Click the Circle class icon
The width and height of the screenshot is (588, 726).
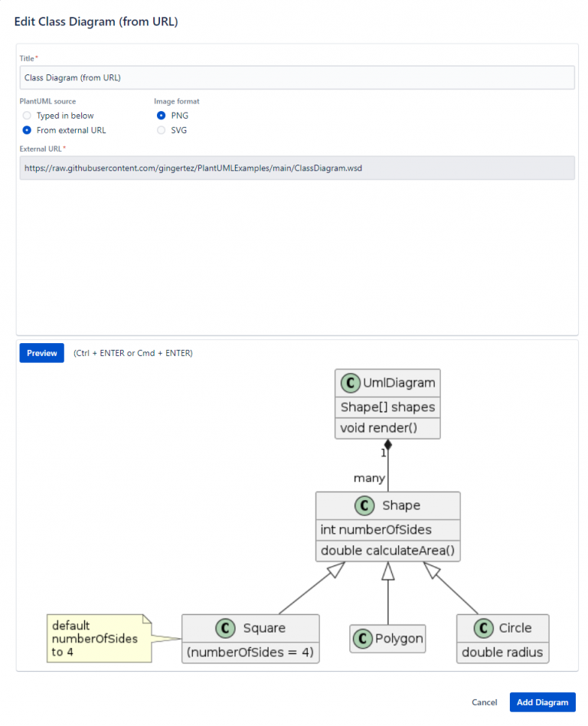click(x=482, y=628)
